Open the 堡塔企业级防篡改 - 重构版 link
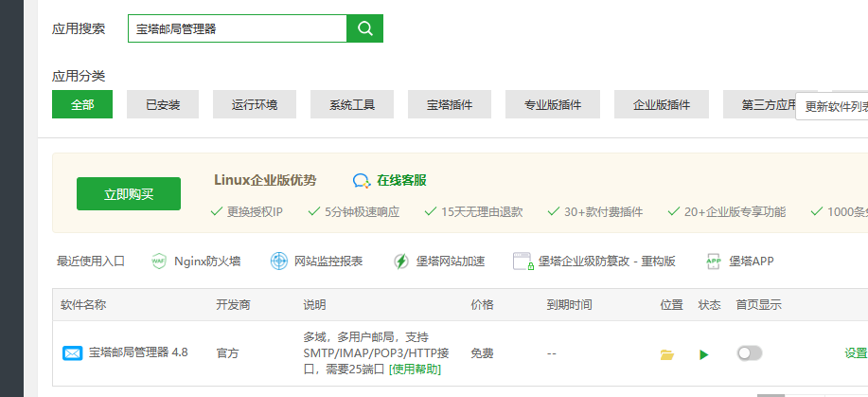Image resolution: width=868 pixels, height=397 pixels. (607, 262)
